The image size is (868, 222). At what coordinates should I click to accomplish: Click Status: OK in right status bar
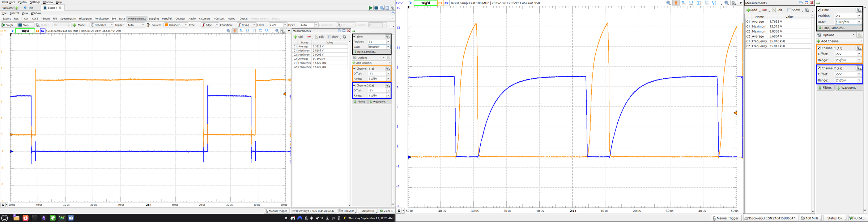[835, 218]
